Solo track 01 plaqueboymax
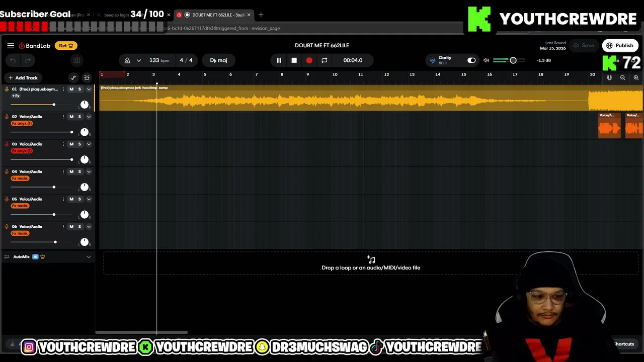644x362 pixels. click(x=79, y=89)
